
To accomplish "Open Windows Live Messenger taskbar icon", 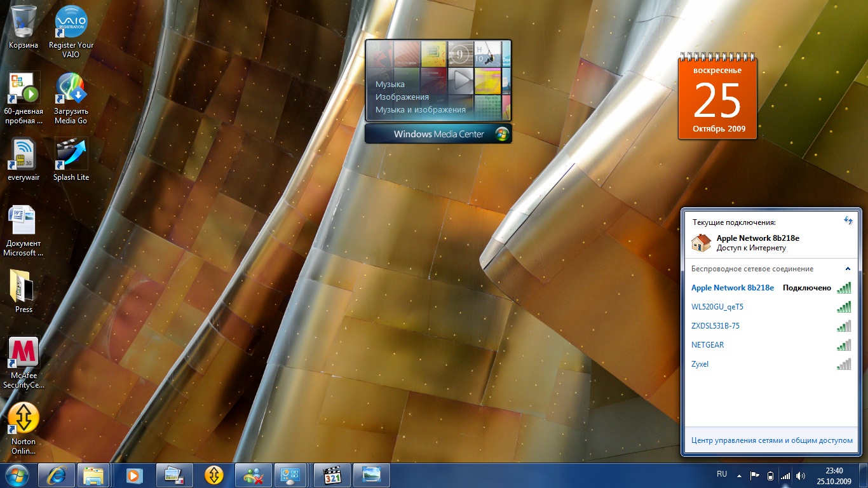I will pyautogui.click(x=253, y=475).
